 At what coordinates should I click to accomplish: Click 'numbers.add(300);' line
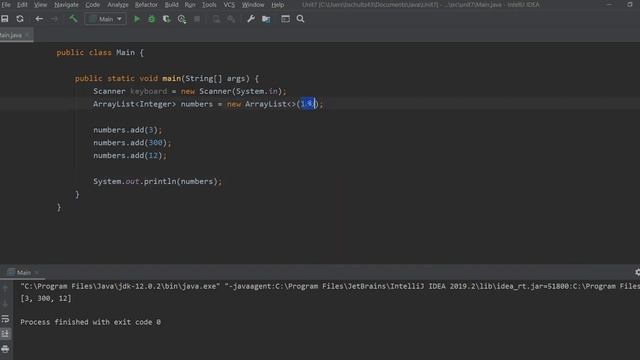tap(132, 142)
